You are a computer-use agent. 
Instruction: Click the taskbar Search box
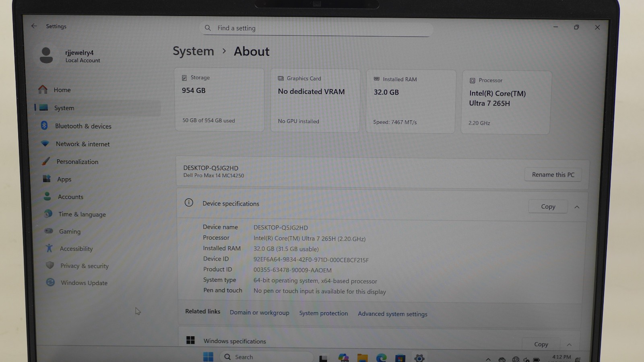point(266,357)
